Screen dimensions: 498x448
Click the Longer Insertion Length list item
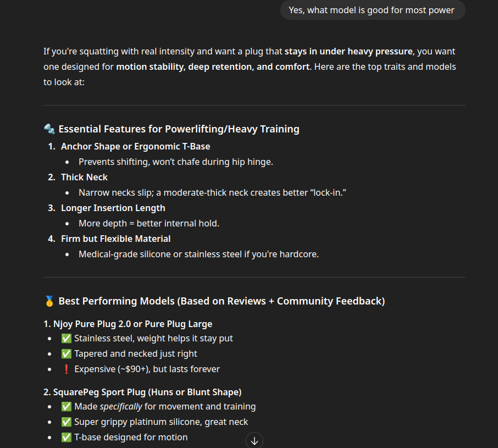pos(113,208)
